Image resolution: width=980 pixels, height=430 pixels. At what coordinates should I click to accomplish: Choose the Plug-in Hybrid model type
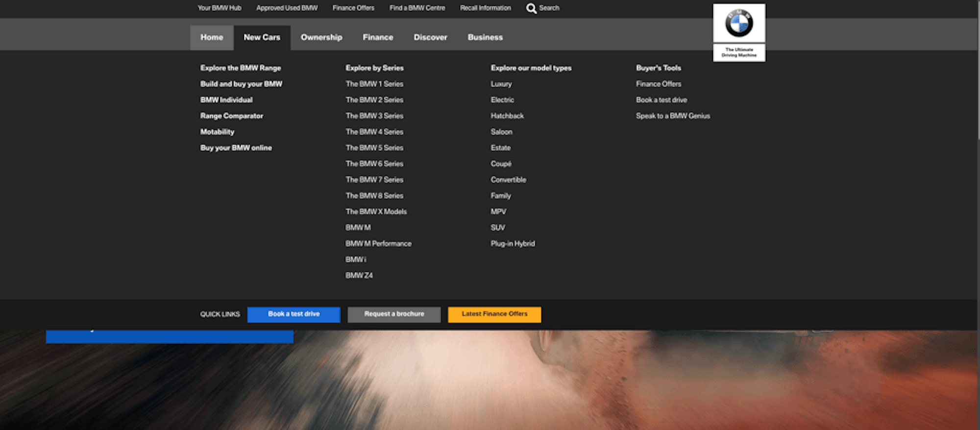pos(513,243)
